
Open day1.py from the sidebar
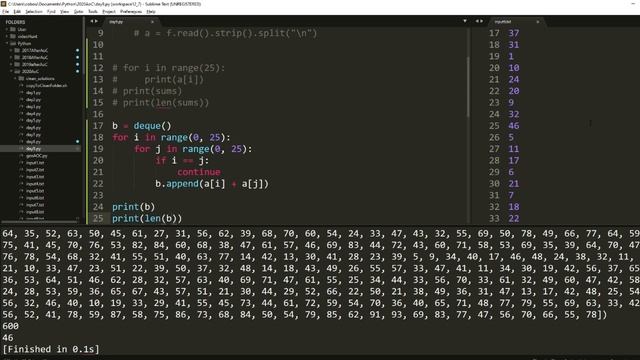33,93
